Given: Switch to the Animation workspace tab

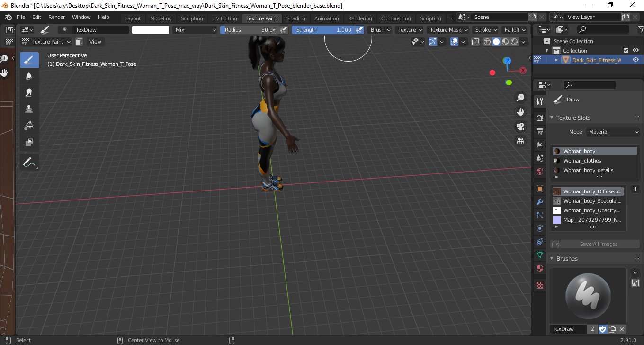Looking at the screenshot, I should coord(327,18).
